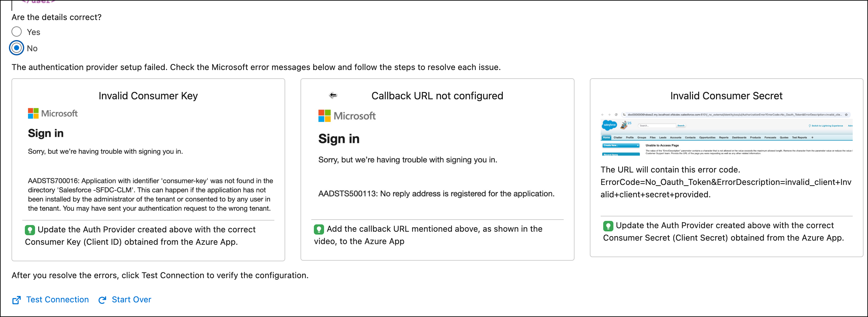Click the AADSTS700016 error message text
The width and height of the screenshot is (868, 317).
(151, 194)
